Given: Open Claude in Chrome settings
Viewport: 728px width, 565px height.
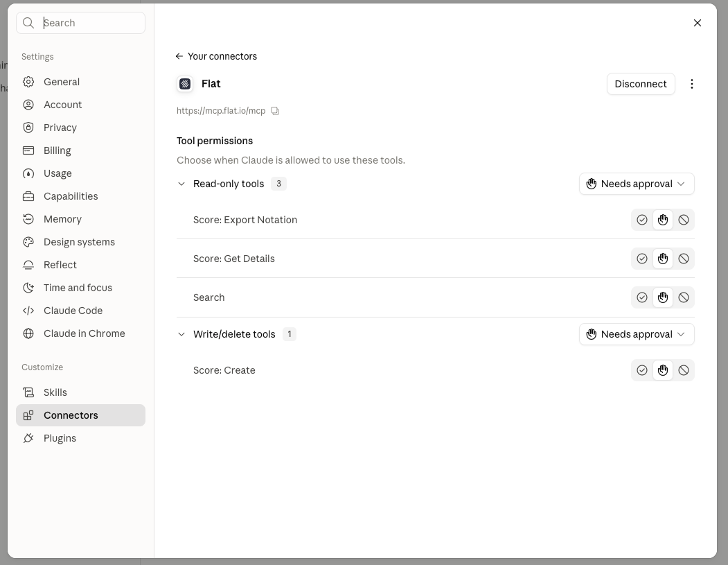Looking at the screenshot, I should (x=81, y=333).
